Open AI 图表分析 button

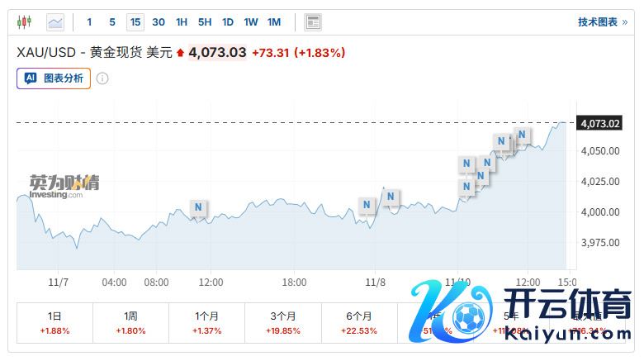coord(54,78)
